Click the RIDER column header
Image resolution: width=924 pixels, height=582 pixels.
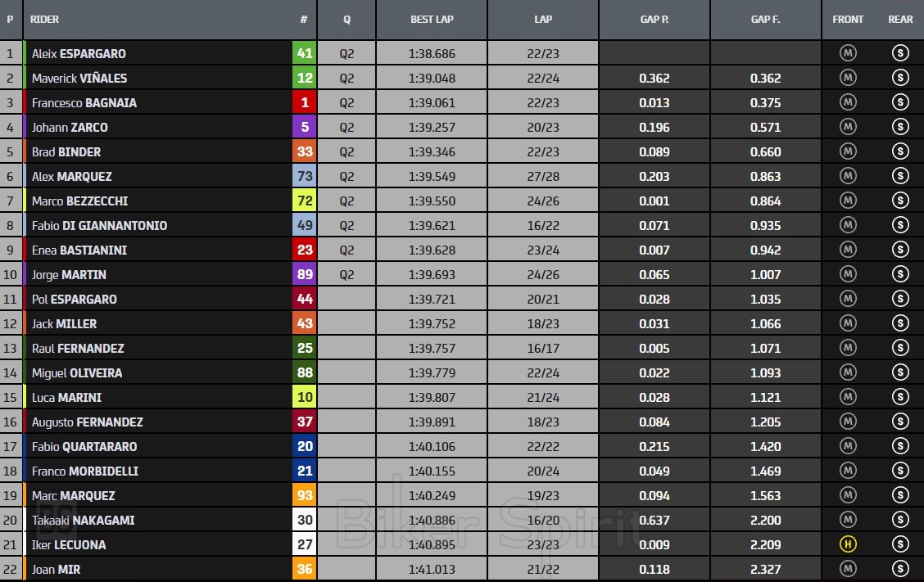(x=45, y=20)
